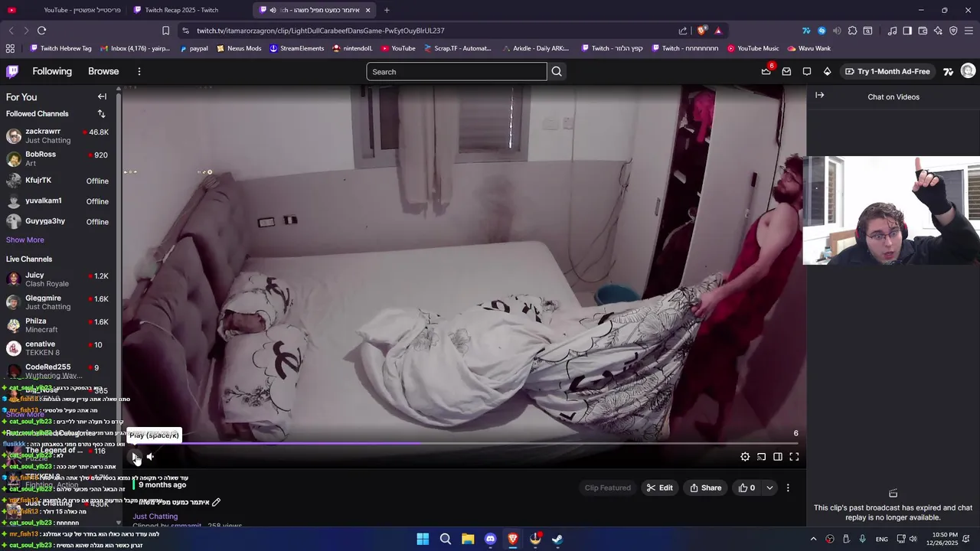Open KfujrTK offline channel
The height and width of the screenshot is (551, 980).
(57, 181)
